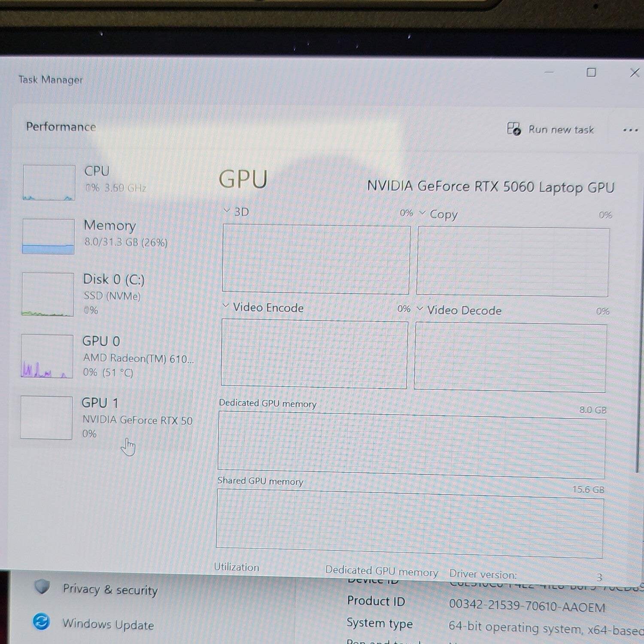Open the three-dot more options menu
Viewport: 644px width, 644px height.
pos(630,130)
